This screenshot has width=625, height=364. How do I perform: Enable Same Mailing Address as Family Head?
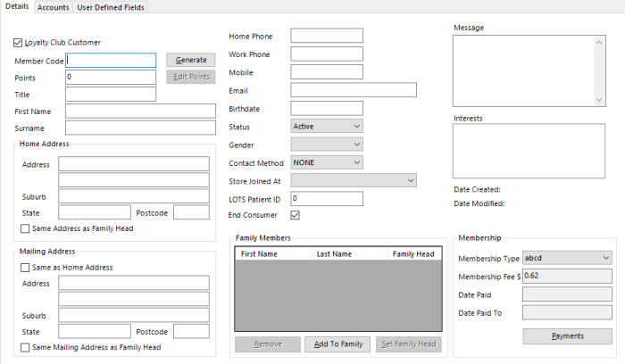pyautogui.click(x=24, y=347)
